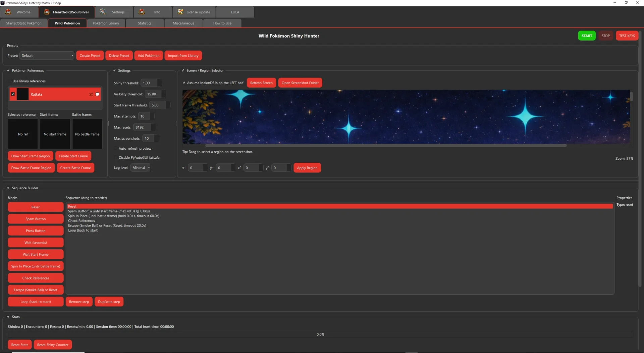Click the STOP button
Viewport: 644px width, 353px height.
tap(605, 36)
